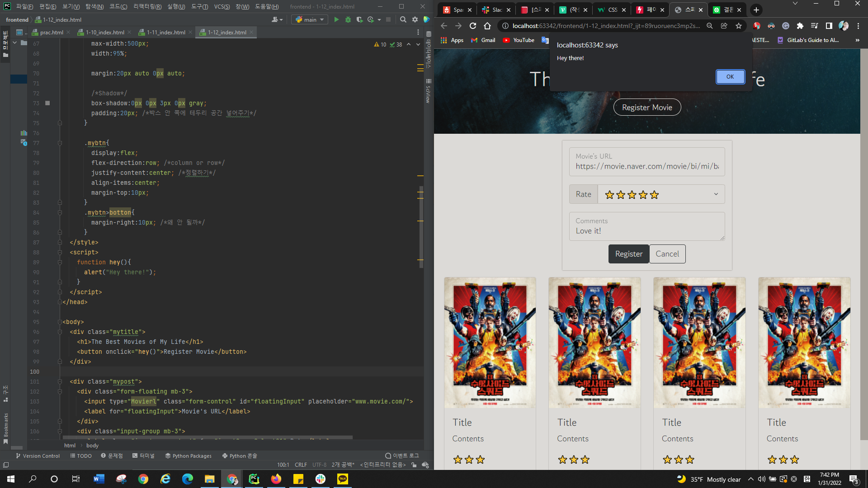Click the profiler run icon in PyCharm
The image size is (868, 488).
tap(371, 19)
